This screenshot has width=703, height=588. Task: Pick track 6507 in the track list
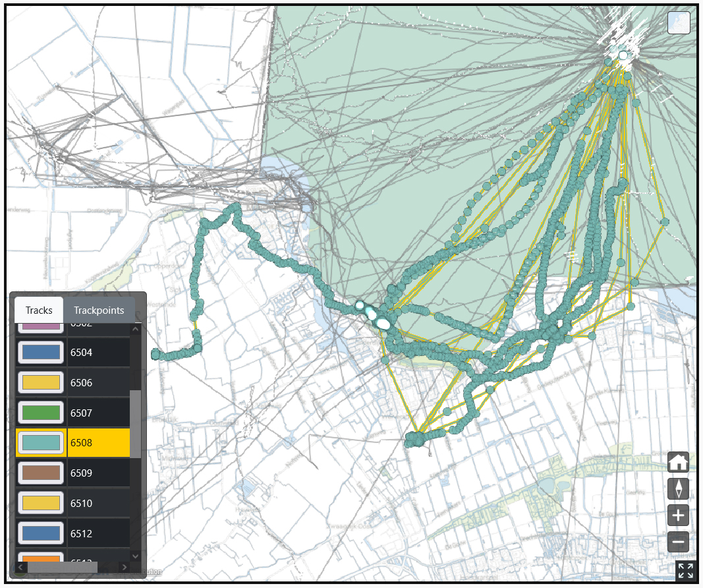(99, 413)
